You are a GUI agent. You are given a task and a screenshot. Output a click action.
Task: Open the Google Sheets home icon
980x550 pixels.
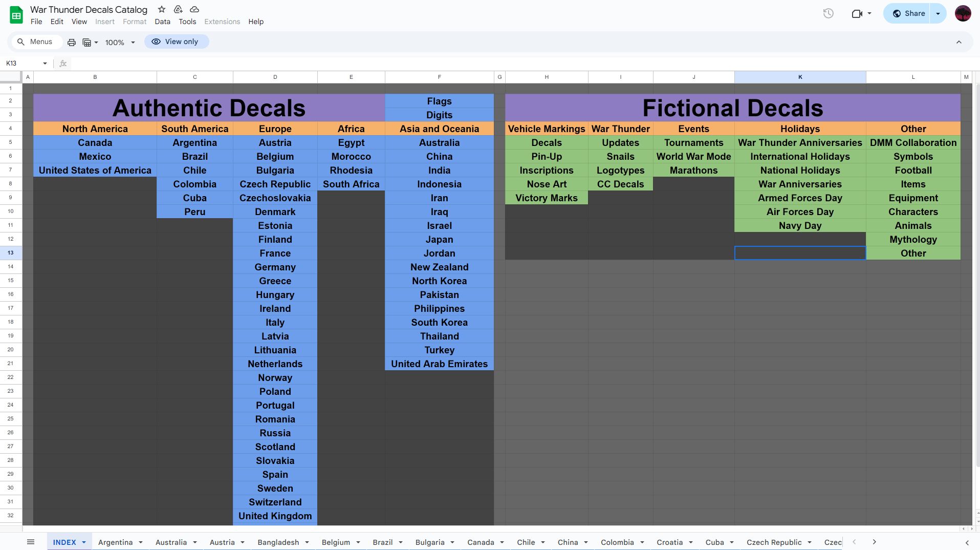(16, 15)
